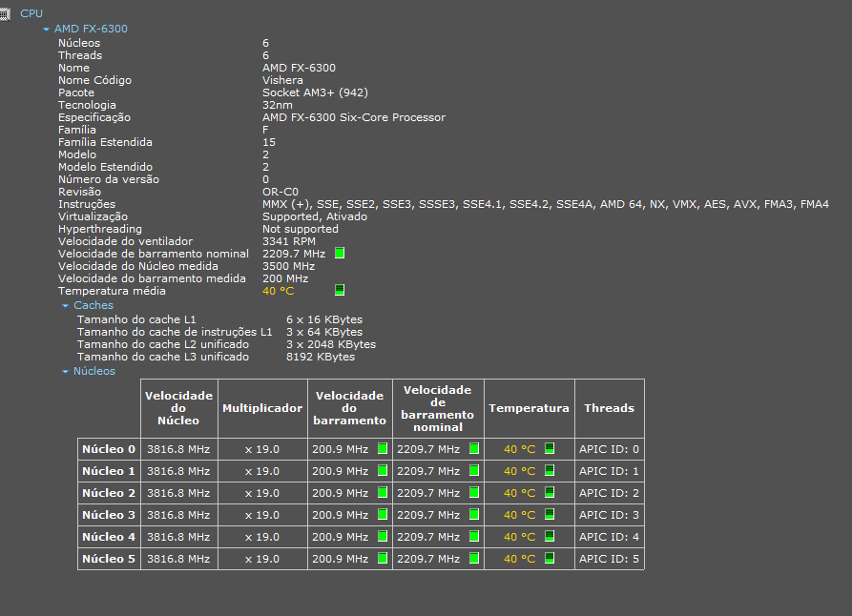Select the x 19.0 multiplier for Núcleo 2
Screen dimensions: 852x616
click(262, 493)
